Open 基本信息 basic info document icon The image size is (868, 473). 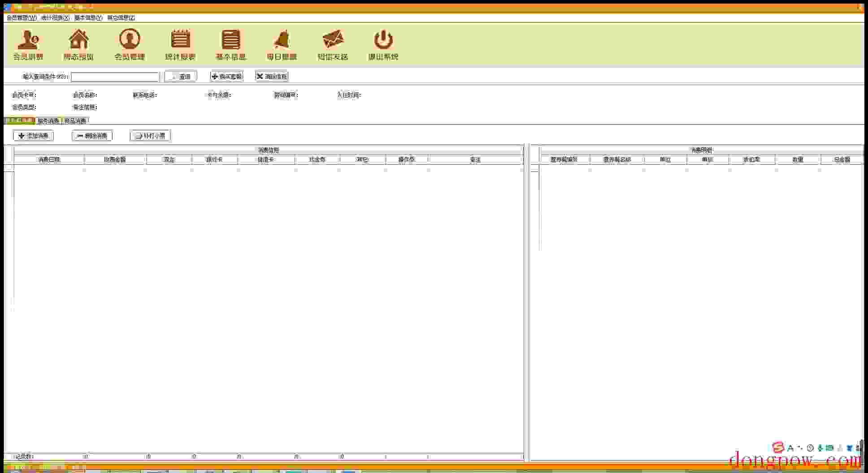(x=231, y=45)
